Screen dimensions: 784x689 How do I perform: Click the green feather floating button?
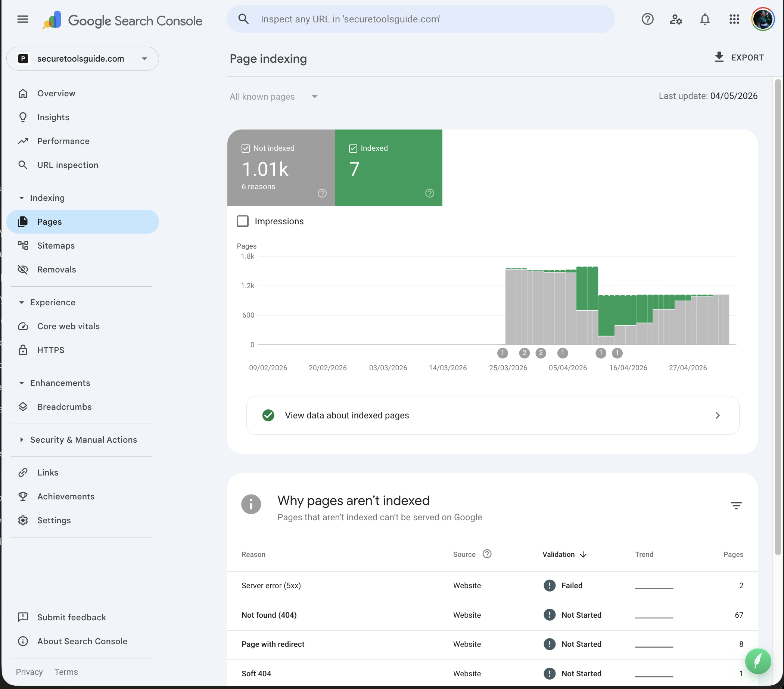pos(758,661)
